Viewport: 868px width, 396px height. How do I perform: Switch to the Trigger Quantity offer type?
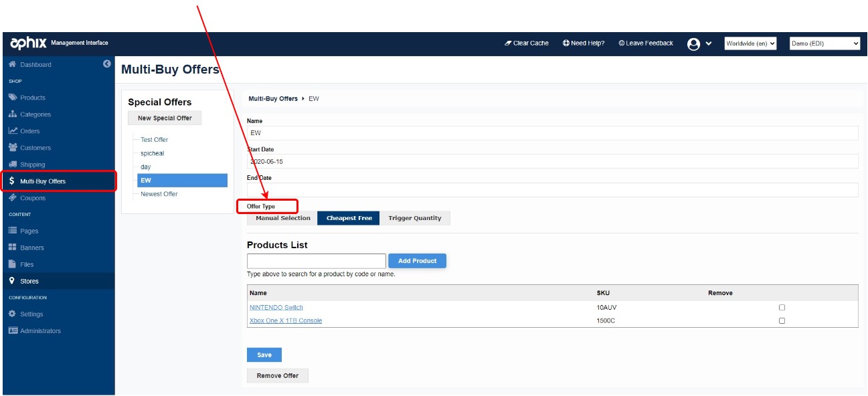coord(414,218)
